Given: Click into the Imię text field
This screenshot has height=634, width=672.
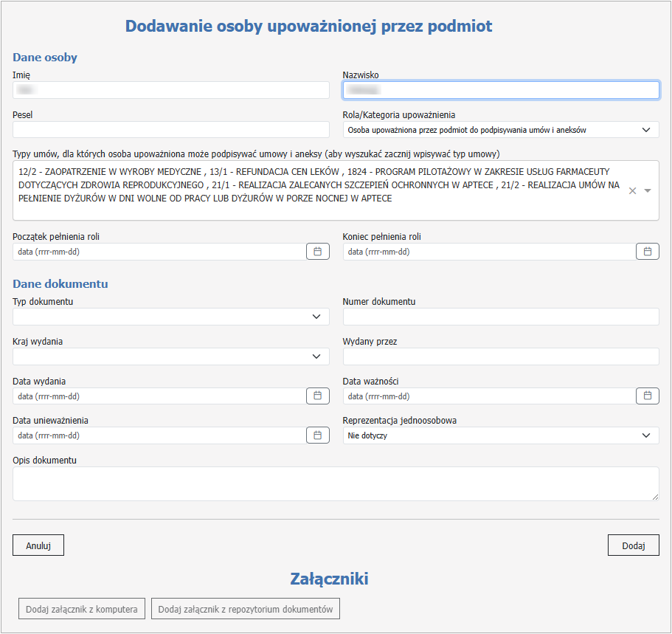Looking at the screenshot, I should click(x=170, y=90).
